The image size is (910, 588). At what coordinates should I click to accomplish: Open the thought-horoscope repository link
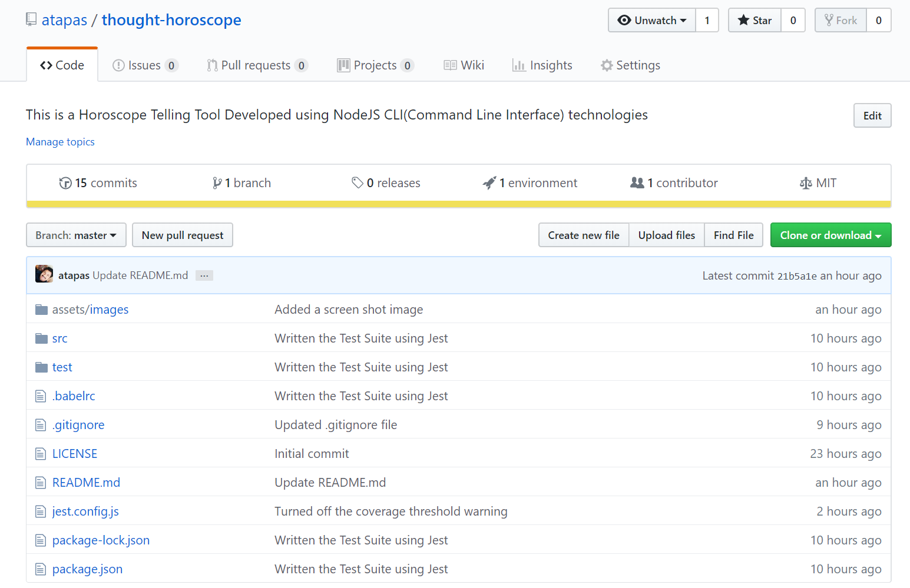point(171,20)
